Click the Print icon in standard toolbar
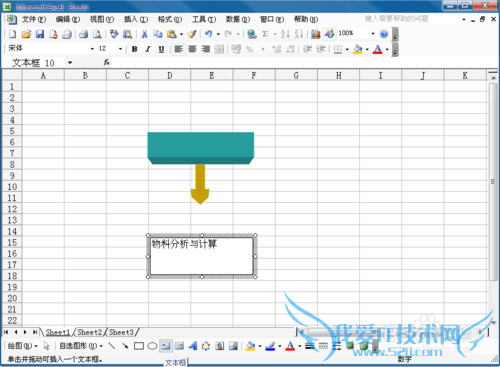Image resolution: width=500 pixels, height=367 pixels. [83, 34]
